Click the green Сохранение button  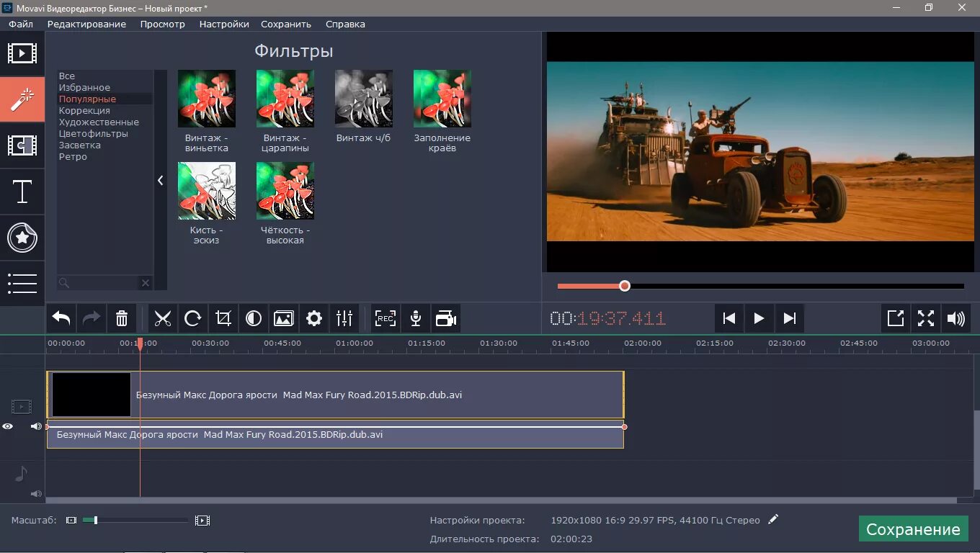click(913, 529)
